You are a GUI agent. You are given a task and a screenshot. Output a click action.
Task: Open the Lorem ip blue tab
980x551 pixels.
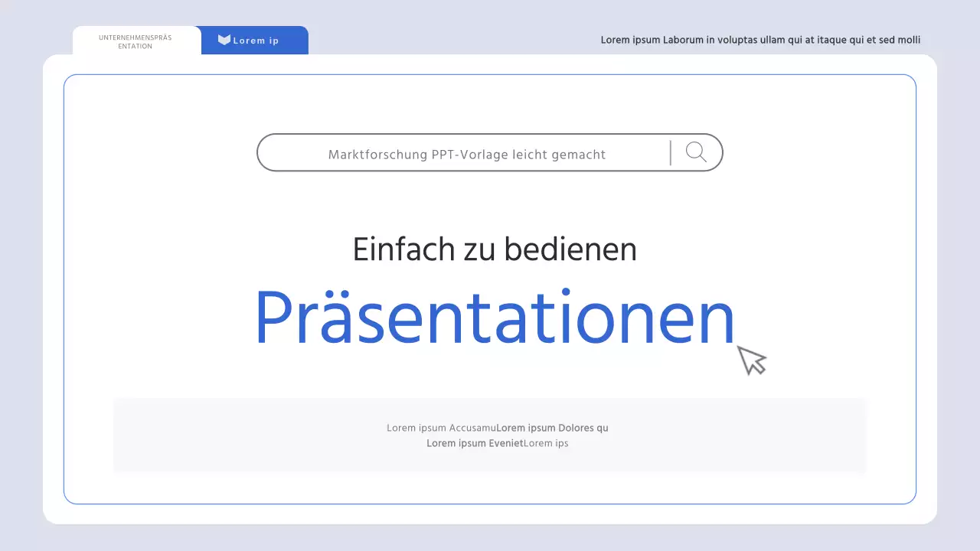pyautogui.click(x=254, y=40)
